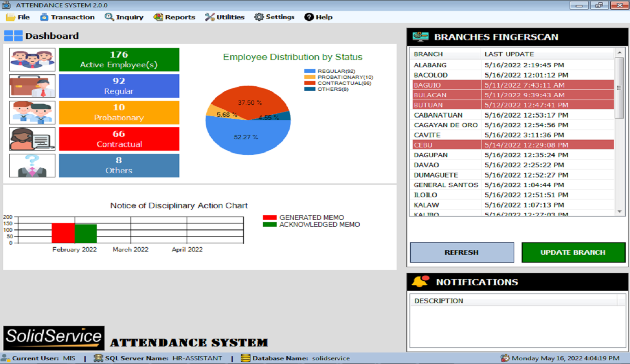Screen dimensions: 630x364
Task: Click the probationary employees icon
Action: [x=32, y=112]
